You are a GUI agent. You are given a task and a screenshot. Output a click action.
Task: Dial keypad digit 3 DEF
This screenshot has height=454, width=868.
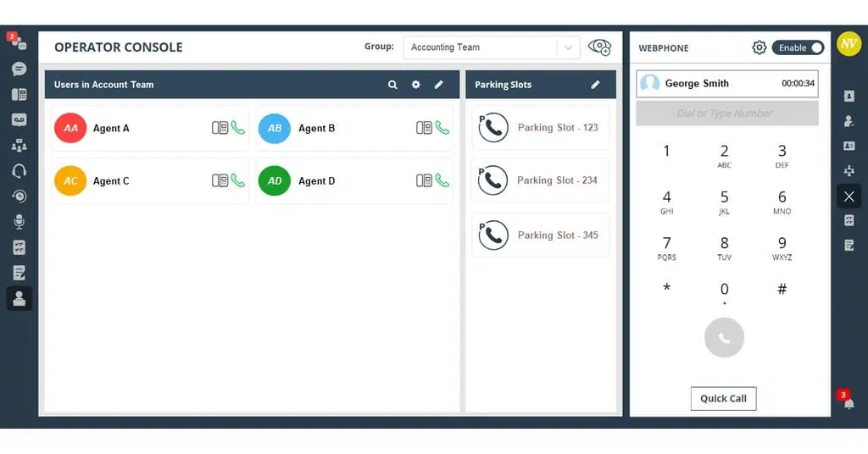(x=782, y=155)
